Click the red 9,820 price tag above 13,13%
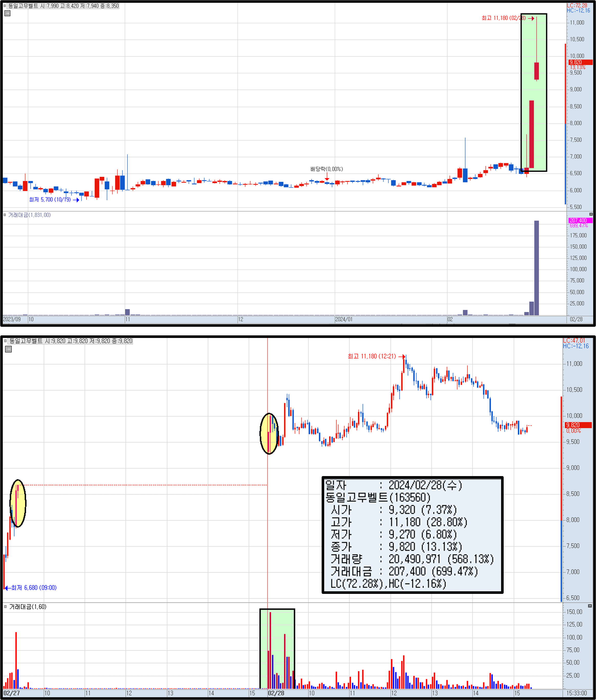596x700 pixels. click(580, 62)
